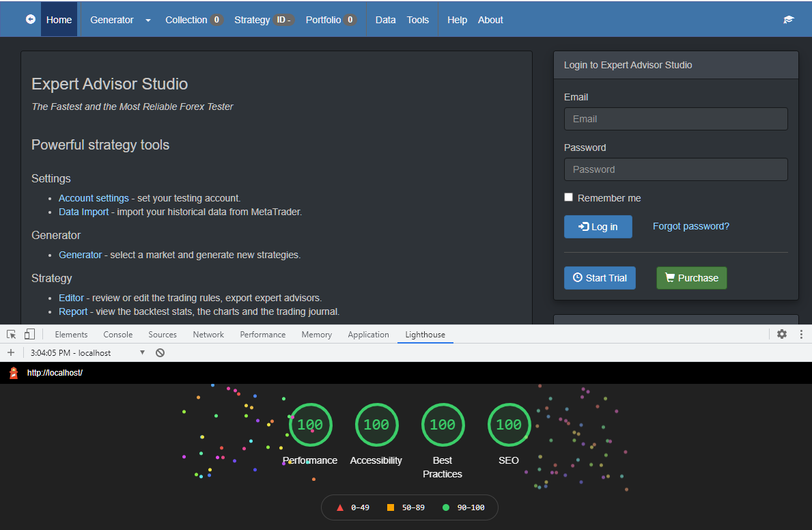Image resolution: width=812 pixels, height=530 pixels.
Task: Open the Generator link in the list
Action: click(x=81, y=254)
